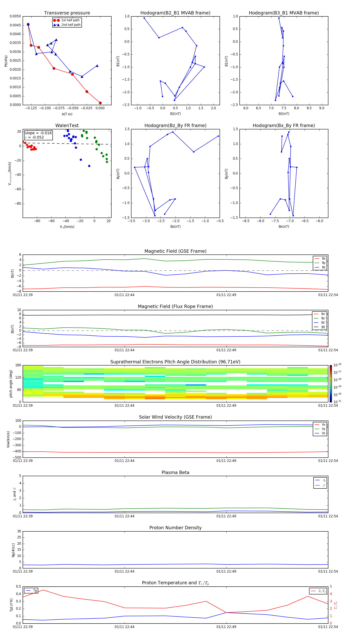Click the "Hodogram(B2_B1 MVAB frame)" title
Image resolution: width=351 pixels, height=644 pixels.
[175, 13]
